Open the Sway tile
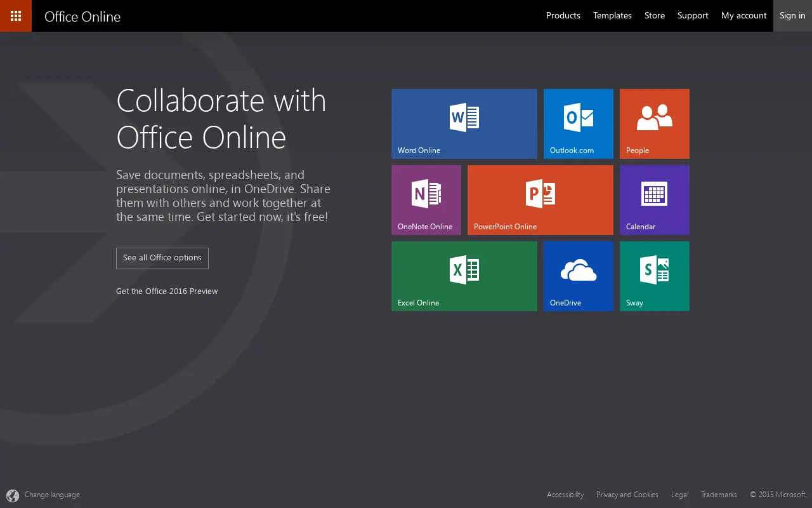 (x=655, y=276)
